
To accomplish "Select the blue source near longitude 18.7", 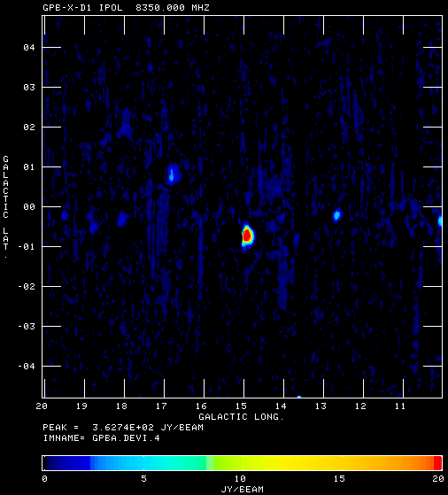I will tap(94, 226).
